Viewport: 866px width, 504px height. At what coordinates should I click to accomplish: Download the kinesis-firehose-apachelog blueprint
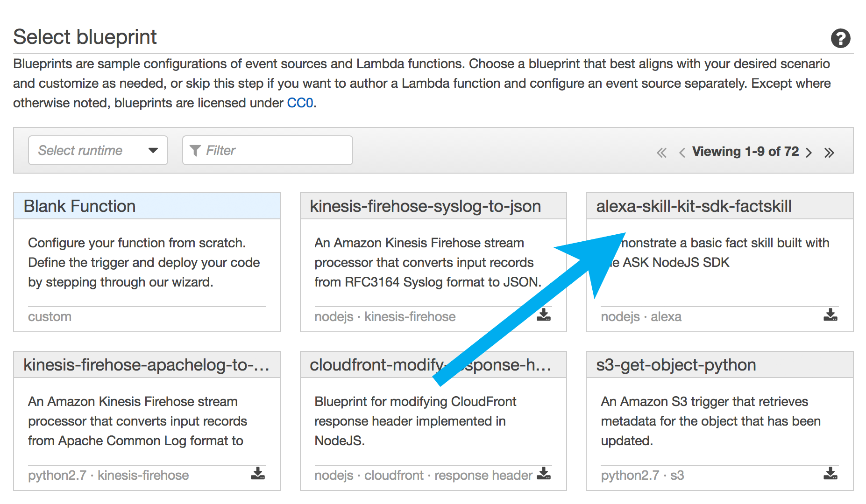point(258,474)
